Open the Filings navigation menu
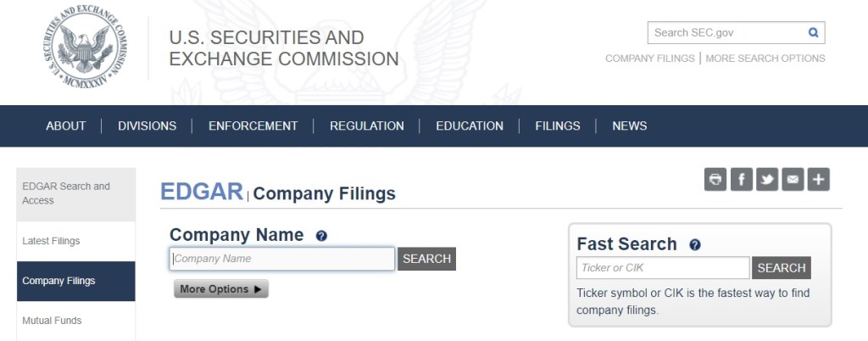The width and height of the screenshot is (868, 341). pyautogui.click(x=558, y=126)
